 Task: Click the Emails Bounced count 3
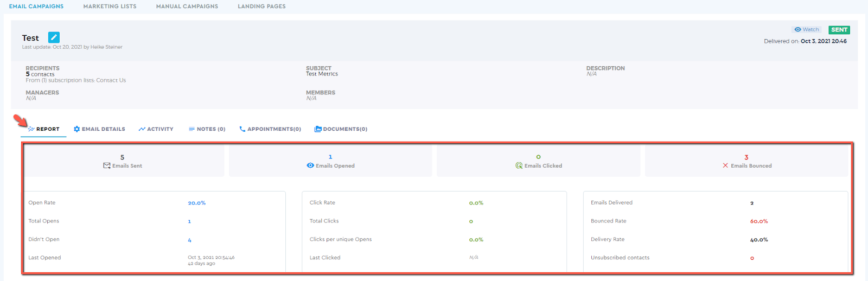coord(746,157)
